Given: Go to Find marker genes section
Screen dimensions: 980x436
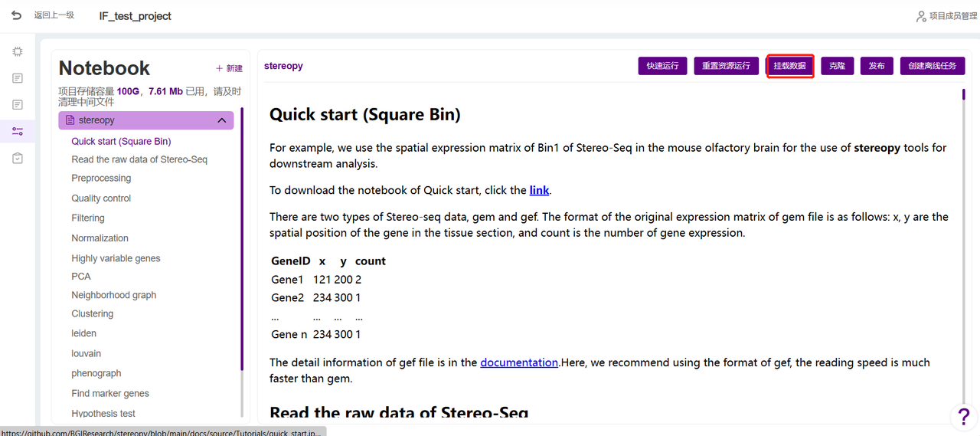Looking at the screenshot, I should (110, 393).
